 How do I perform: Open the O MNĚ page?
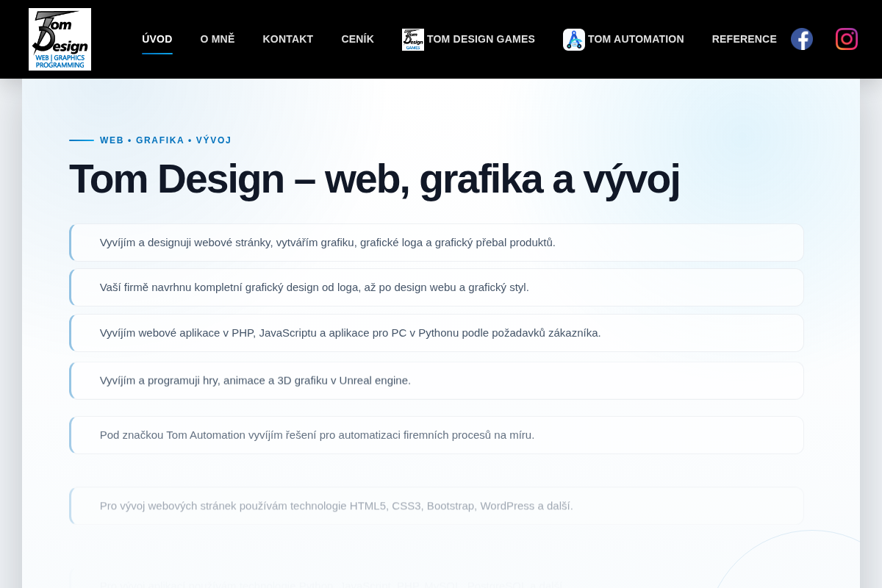(218, 39)
